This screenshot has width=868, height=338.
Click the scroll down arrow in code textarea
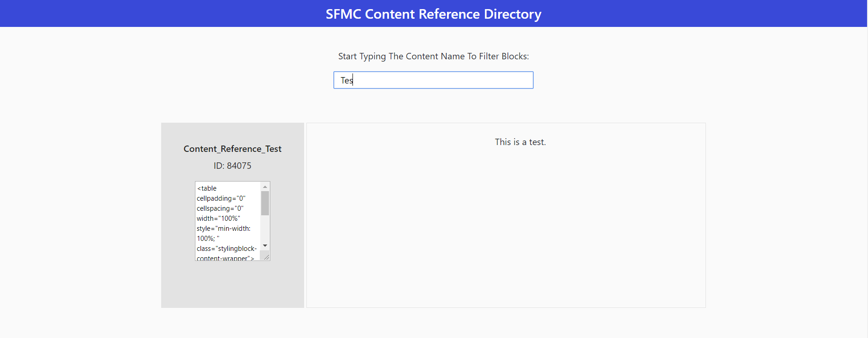click(265, 246)
